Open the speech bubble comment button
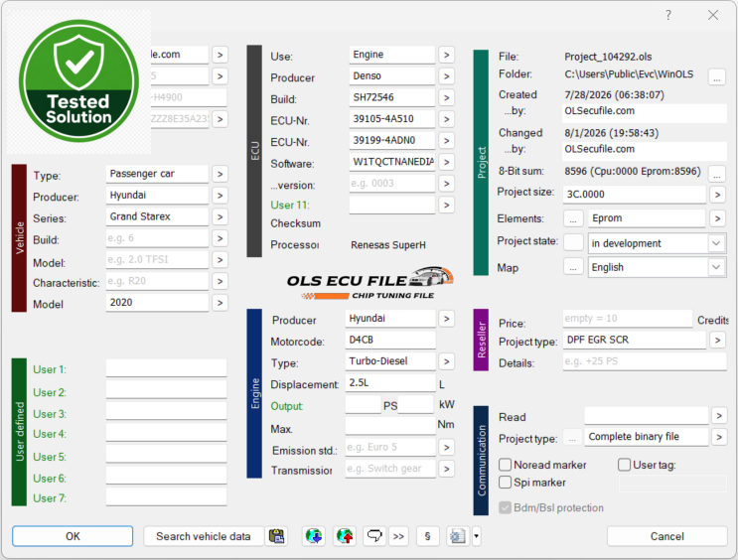The width and height of the screenshot is (738, 560). tap(374, 536)
